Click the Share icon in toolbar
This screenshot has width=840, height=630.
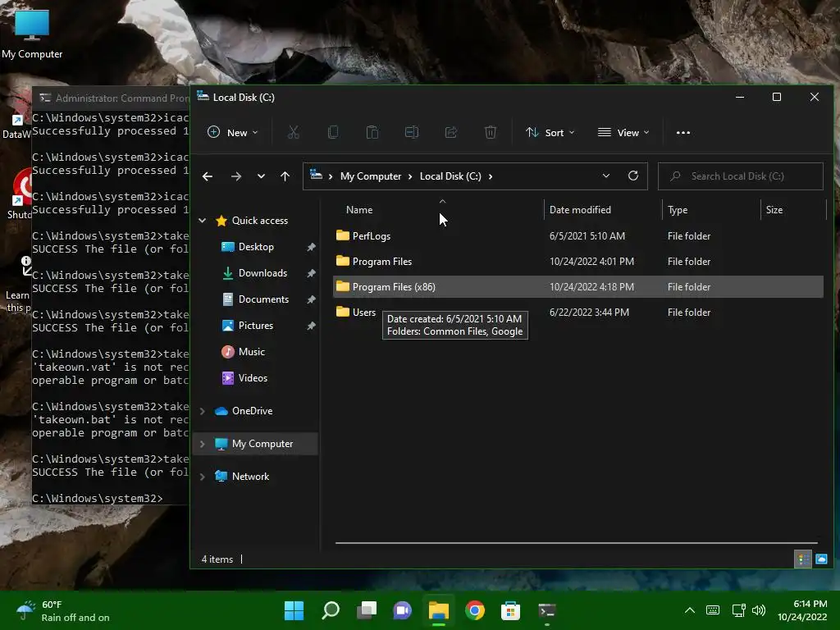(x=451, y=132)
